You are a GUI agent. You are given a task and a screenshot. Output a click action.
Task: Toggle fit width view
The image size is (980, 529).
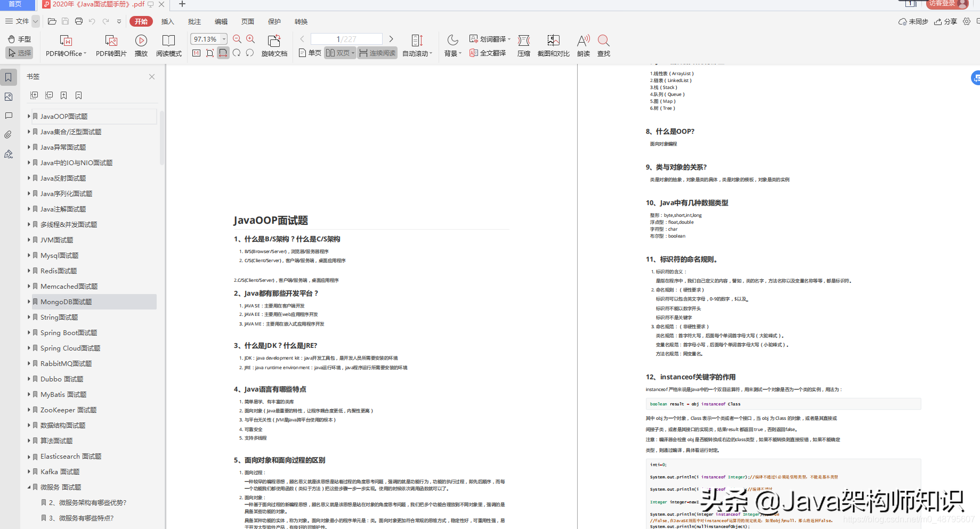[x=223, y=53]
